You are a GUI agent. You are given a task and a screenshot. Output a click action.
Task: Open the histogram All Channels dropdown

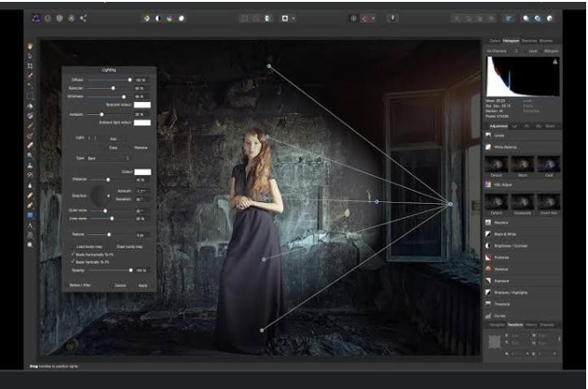tap(506, 51)
